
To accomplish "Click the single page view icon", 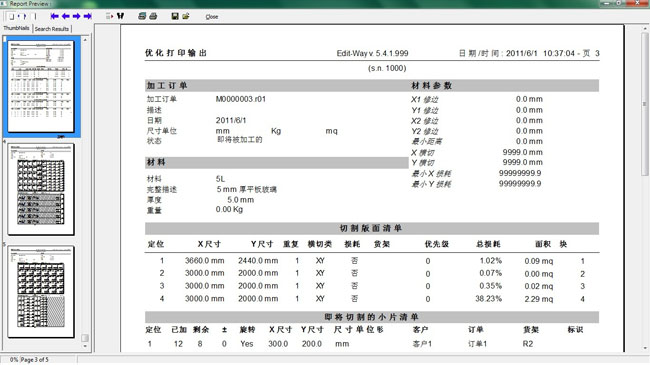I will click(x=12, y=16).
